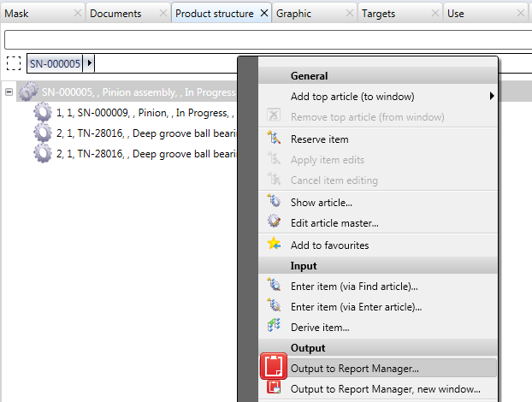
Task: Close the Mask tab
Action: (78, 13)
